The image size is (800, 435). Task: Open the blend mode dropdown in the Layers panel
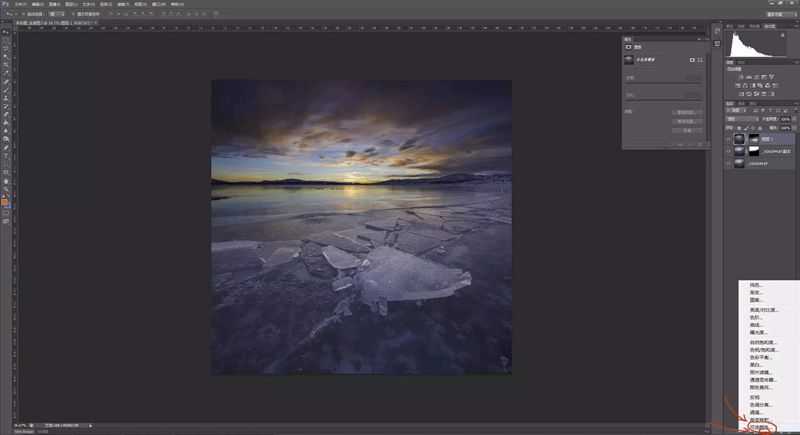(741, 119)
